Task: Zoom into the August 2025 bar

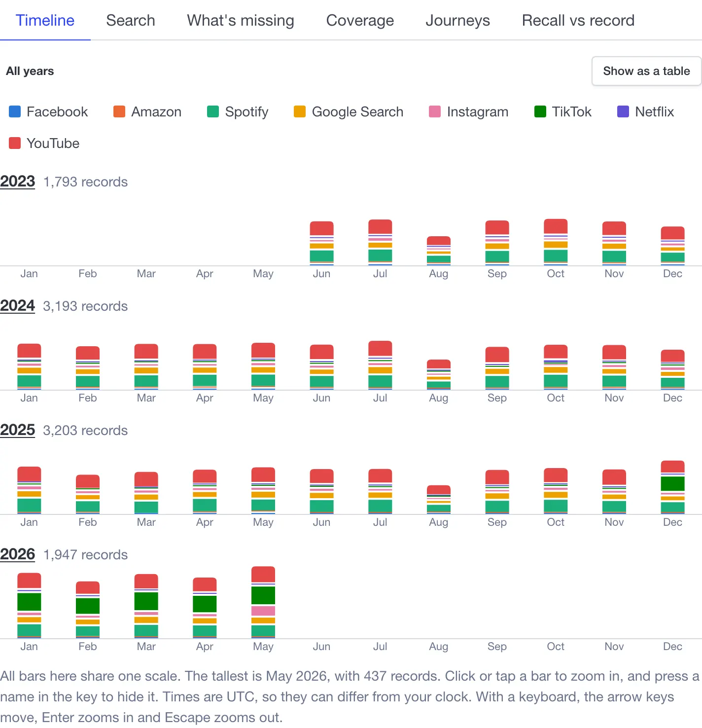Action: pyautogui.click(x=439, y=500)
